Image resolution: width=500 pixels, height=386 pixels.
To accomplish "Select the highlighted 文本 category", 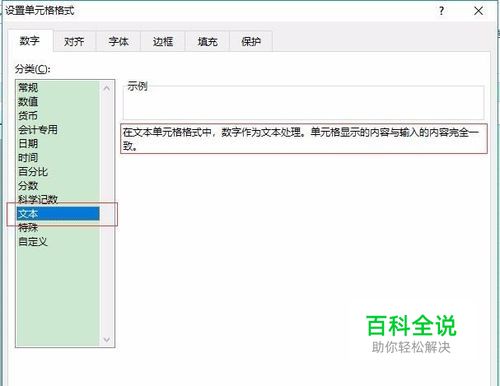I will coord(58,214).
